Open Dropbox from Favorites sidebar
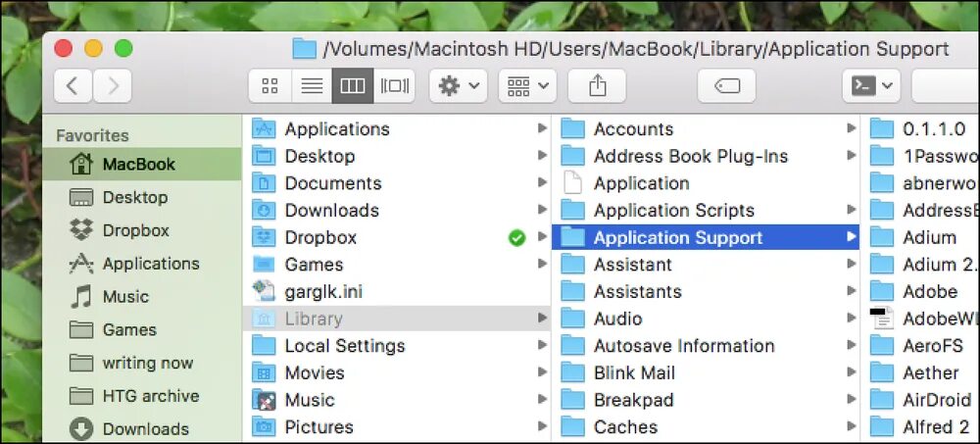The image size is (980, 444). [x=142, y=230]
